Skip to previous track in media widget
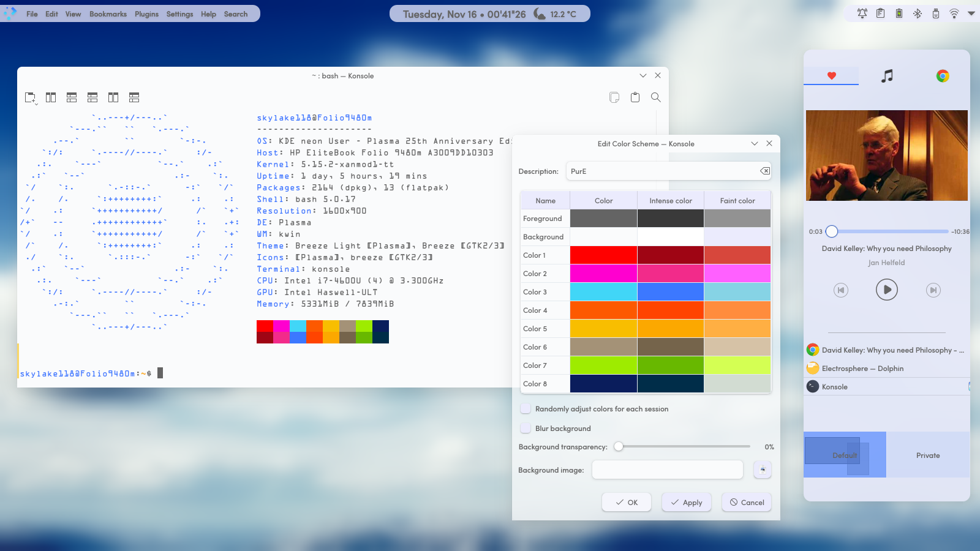980x551 pixels. click(x=841, y=290)
